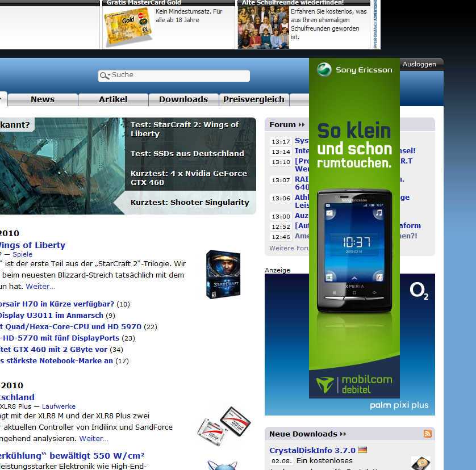Open the SSD drives thumbnail image
Screen dimensions: 476x470
click(224, 426)
